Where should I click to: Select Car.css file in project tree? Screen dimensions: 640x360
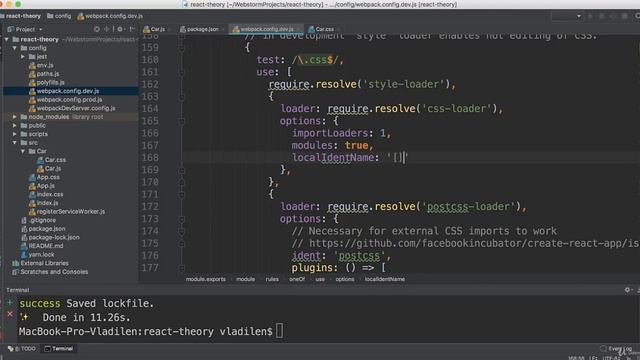point(51,160)
